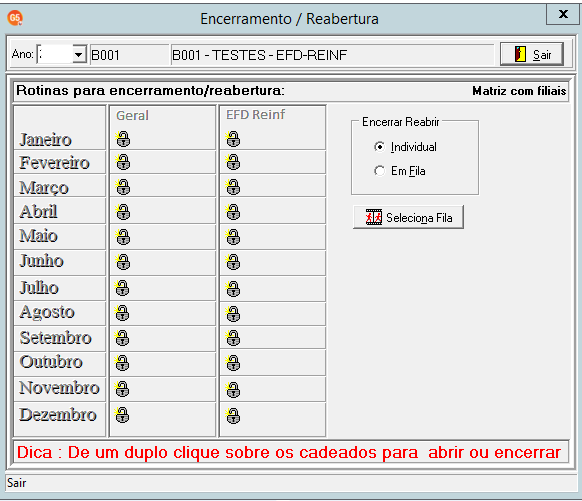Click the Fevereiro month label

click(x=55, y=163)
